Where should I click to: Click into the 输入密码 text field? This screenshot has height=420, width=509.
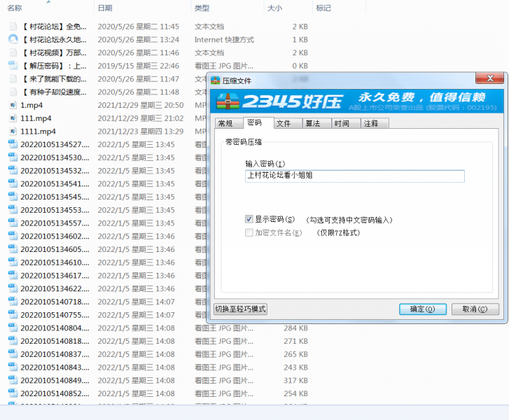click(x=354, y=176)
